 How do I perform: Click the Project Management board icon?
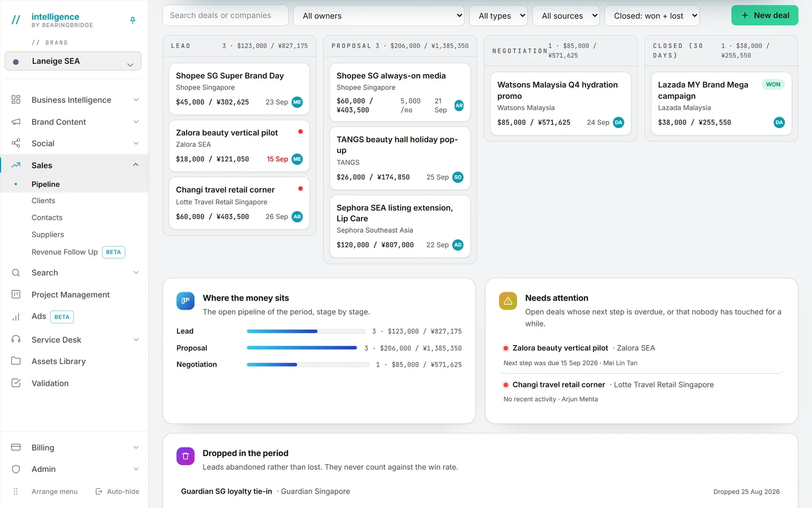[16, 294]
